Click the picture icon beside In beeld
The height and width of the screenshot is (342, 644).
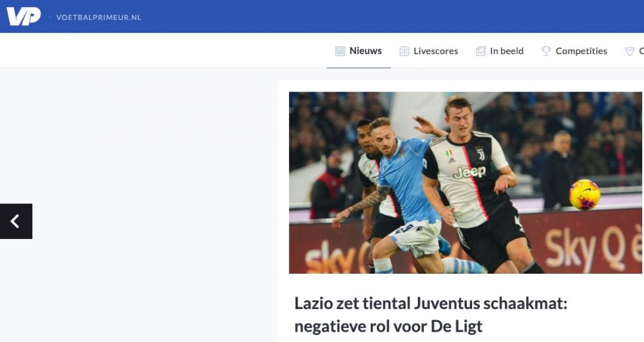click(x=480, y=51)
